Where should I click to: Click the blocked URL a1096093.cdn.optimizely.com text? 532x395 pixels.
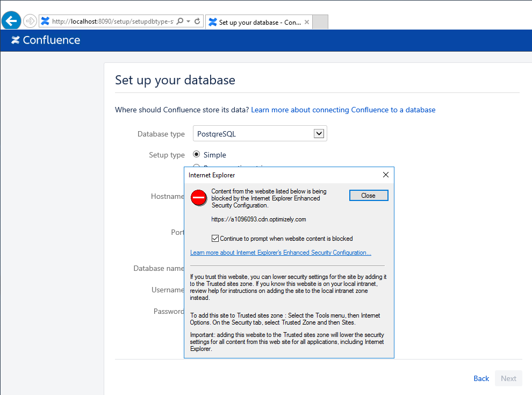[x=258, y=219]
